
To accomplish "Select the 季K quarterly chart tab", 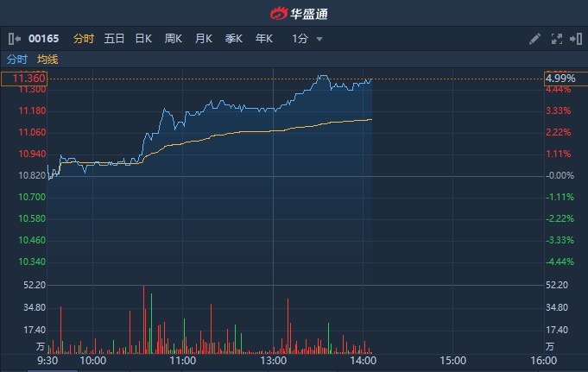I will coord(234,39).
